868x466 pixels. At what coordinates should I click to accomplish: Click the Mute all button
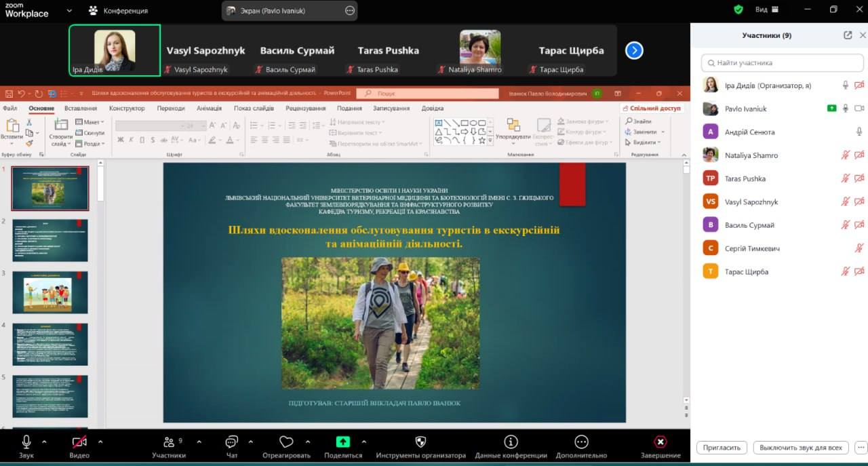click(x=800, y=448)
